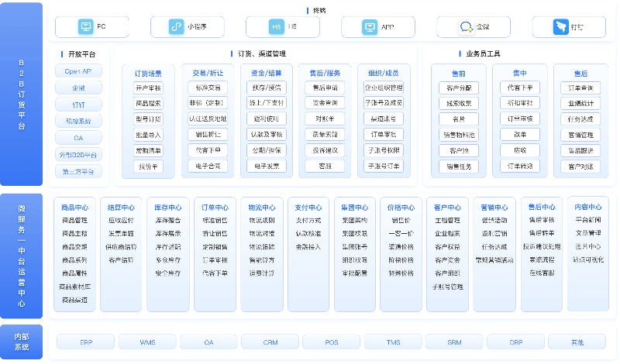
Task: Click the 销售折让 box
Action: pyautogui.click(x=208, y=135)
